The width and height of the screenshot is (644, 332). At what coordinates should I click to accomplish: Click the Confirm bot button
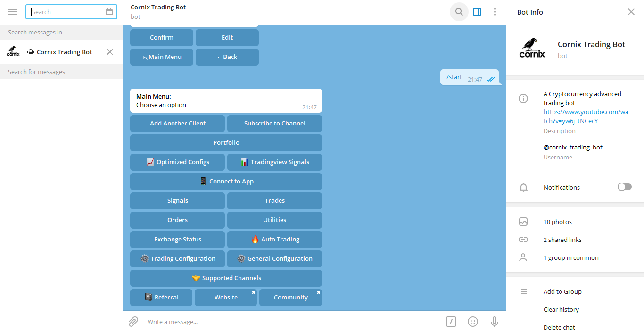[162, 37]
